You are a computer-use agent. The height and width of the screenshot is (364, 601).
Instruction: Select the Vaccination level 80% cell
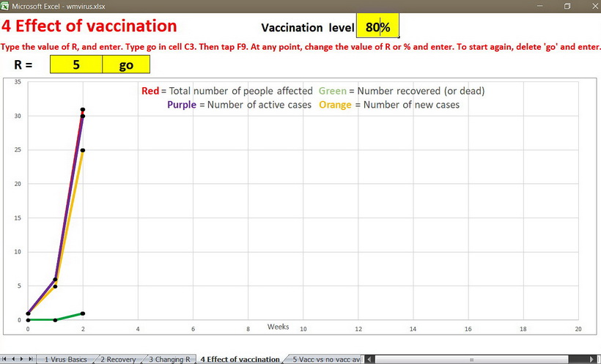377,27
